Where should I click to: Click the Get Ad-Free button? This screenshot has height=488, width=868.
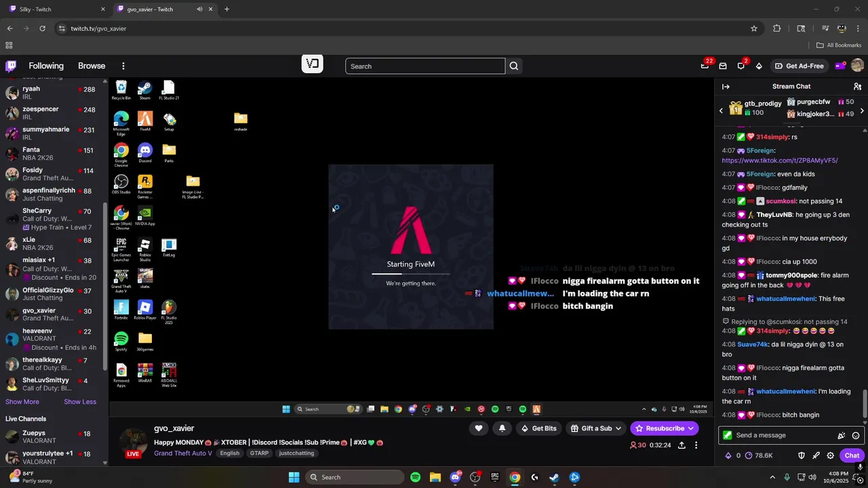pyautogui.click(x=799, y=66)
